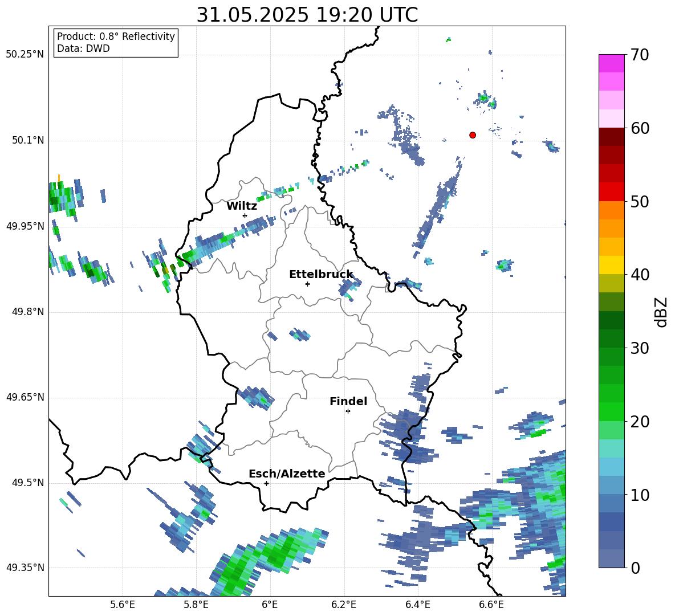Viewport: 675px width, 616px height.
Task: Click the 6.6°E longitude label
Action: click(491, 605)
